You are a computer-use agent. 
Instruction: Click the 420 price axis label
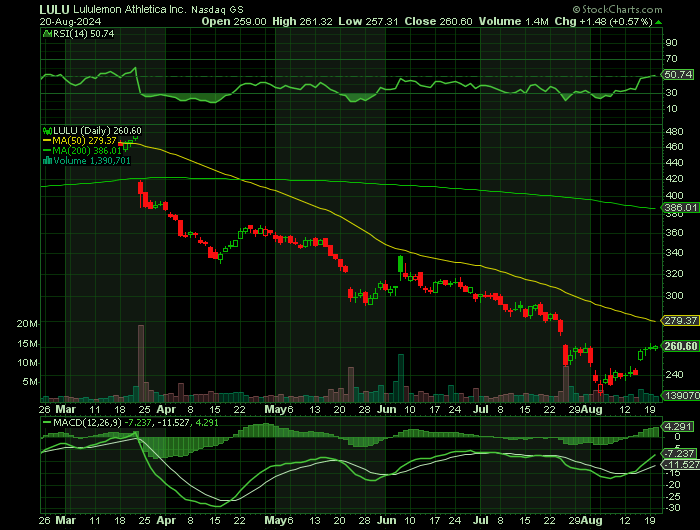pyautogui.click(x=674, y=179)
